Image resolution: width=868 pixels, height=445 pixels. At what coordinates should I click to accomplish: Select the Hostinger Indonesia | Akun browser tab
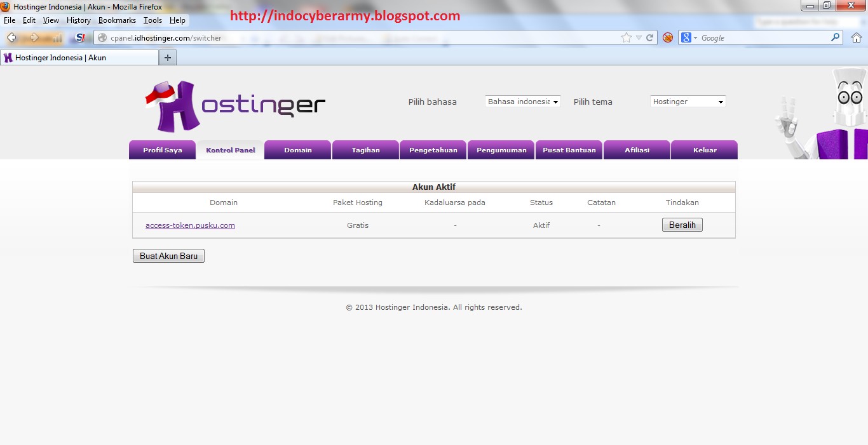pos(79,58)
